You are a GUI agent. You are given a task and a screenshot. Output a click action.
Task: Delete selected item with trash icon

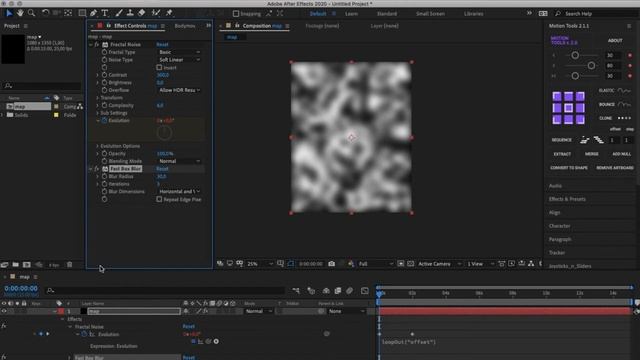click(69, 265)
